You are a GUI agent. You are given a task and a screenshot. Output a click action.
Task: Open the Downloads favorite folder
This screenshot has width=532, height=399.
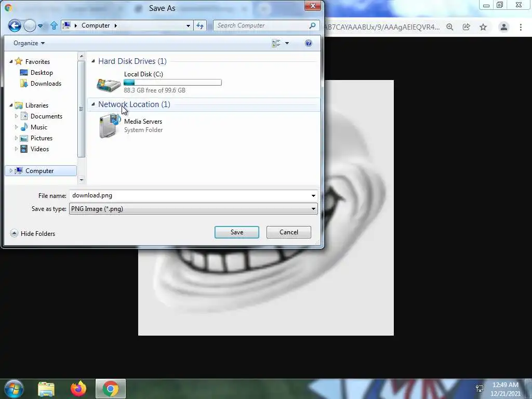pyautogui.click(x=46, y=84)
